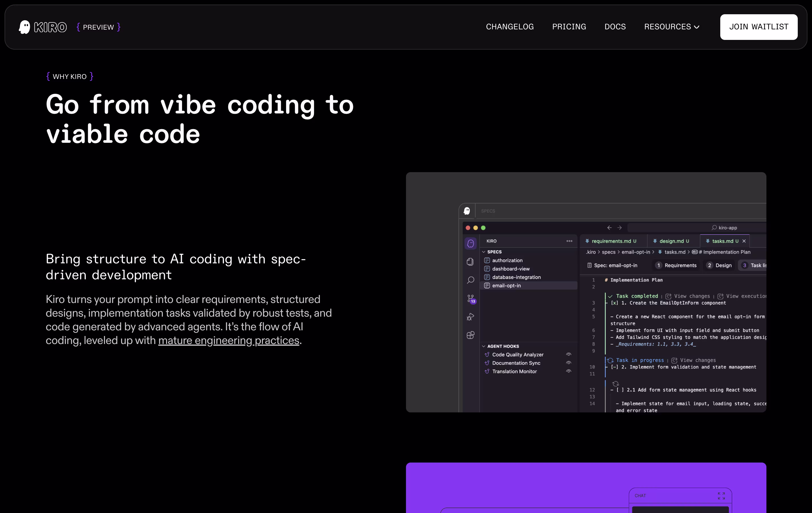Click the Kiro ghost logo in header

(x=24, y=27)
